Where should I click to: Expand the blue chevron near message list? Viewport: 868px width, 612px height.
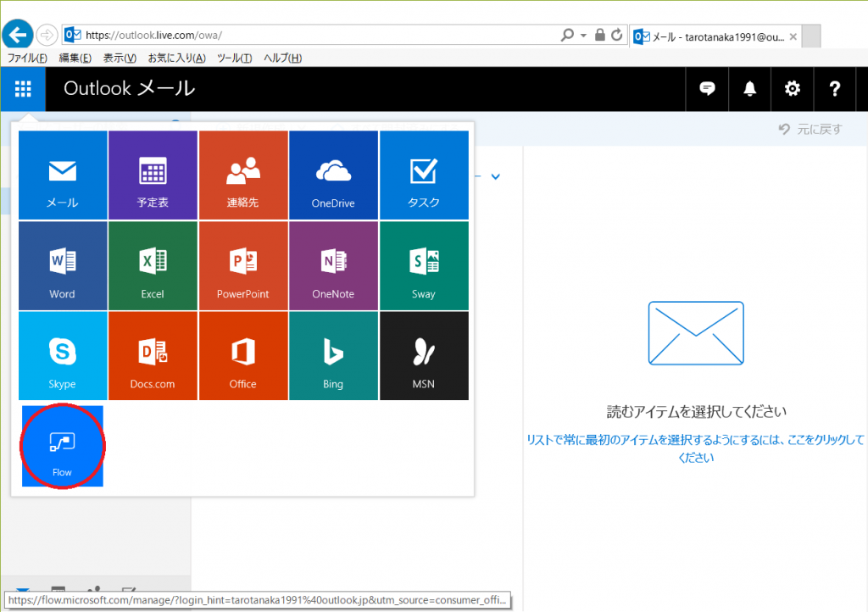[x=495, y=176]
